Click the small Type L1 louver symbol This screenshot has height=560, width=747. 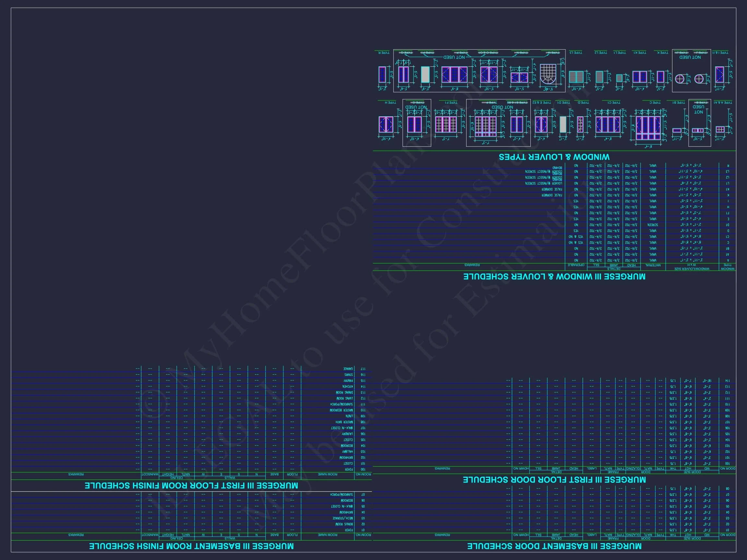(619, 78)
